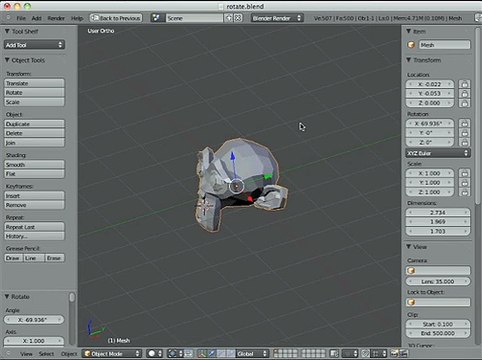Open the XYZ Euler rotation mode dropdown
This screenshot has height=360, width=482.
[438, 153]
